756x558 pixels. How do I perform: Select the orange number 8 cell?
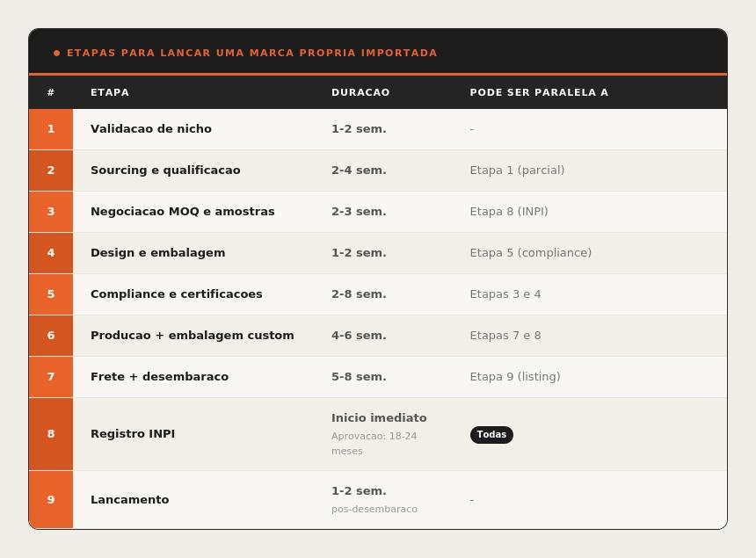(x=51, y=434)
